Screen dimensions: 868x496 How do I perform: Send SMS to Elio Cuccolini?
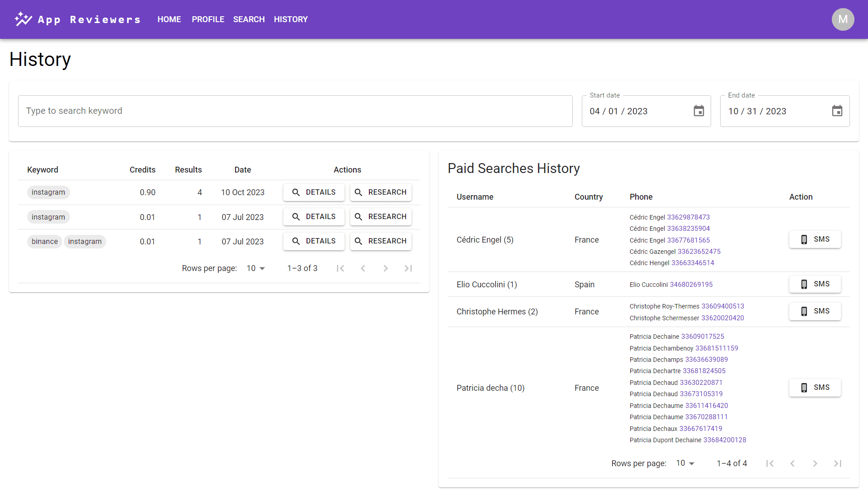[815, 284]
